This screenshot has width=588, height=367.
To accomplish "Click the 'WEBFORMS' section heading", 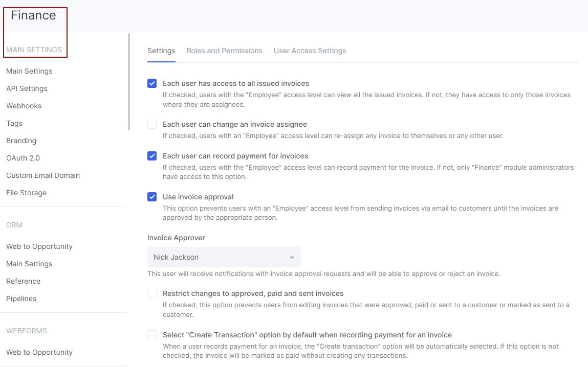I will pyautogui.click(x=27, y=331).
